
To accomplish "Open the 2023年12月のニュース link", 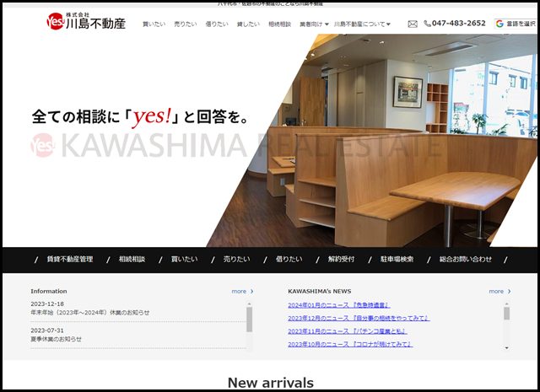I will point(359,318).
